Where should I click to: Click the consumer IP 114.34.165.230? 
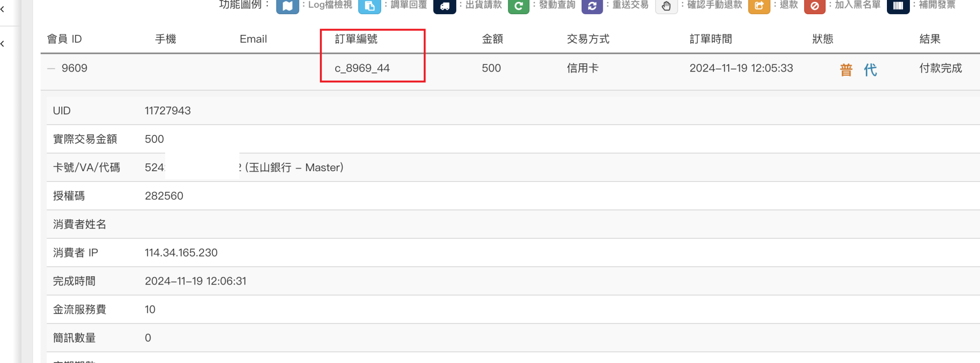(x=181, y=253)
